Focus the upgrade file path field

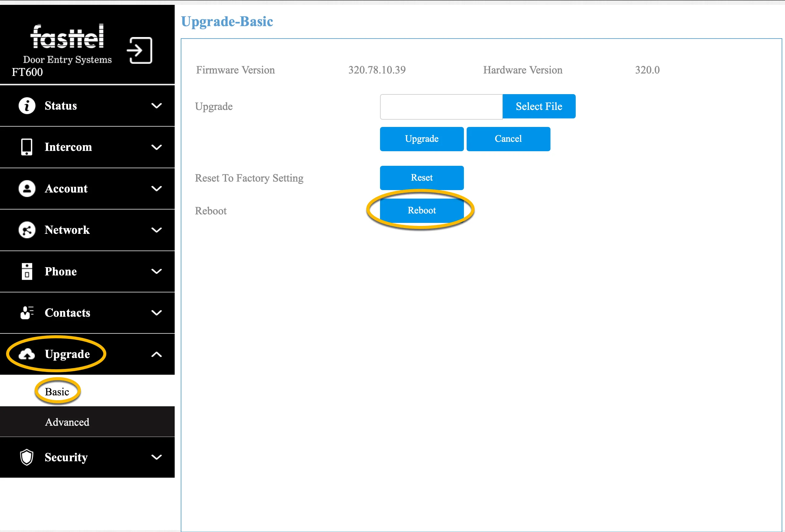point(441,107)
